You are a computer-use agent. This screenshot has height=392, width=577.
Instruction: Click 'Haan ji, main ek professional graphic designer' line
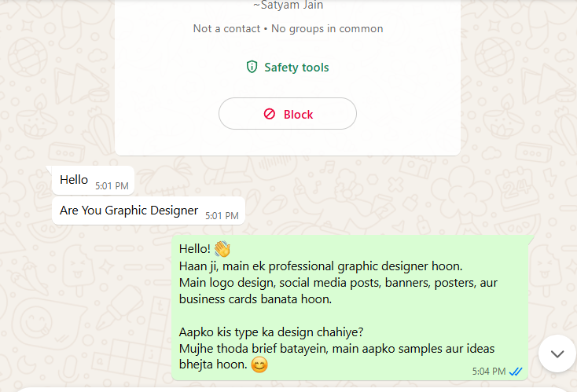point(321,266)
